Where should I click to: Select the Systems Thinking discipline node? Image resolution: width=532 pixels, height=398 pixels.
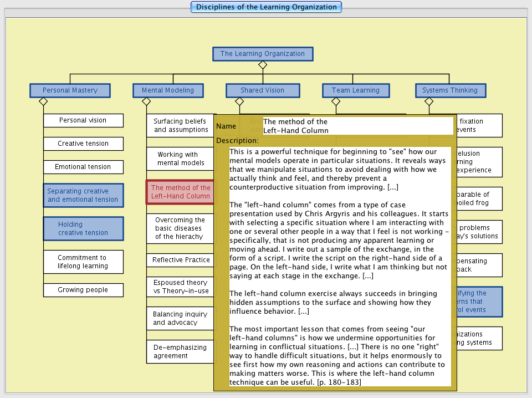[x=450, y=90]
